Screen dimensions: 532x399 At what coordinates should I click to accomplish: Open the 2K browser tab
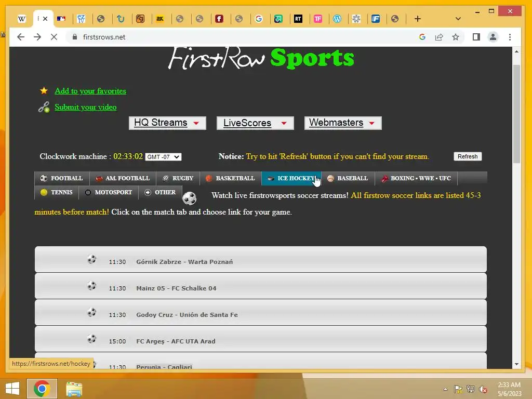160,19
